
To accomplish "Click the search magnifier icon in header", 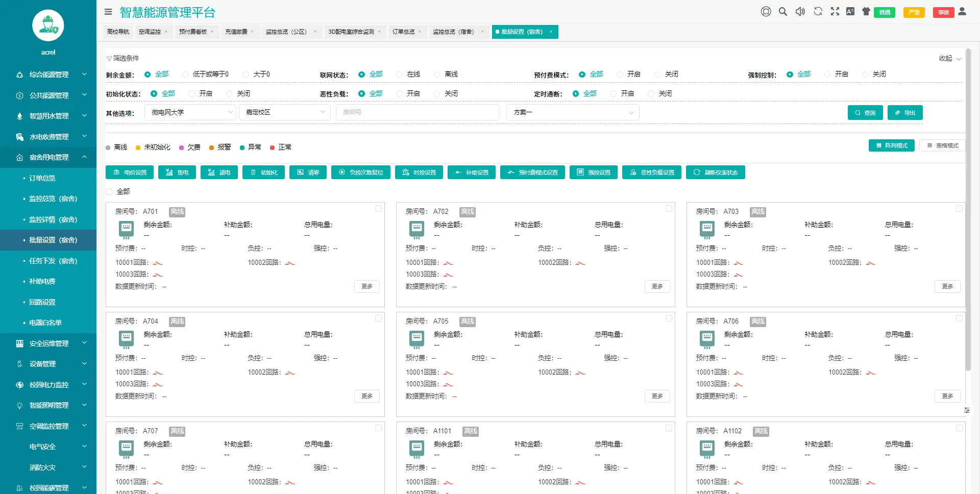I will [x=782, y=12].
